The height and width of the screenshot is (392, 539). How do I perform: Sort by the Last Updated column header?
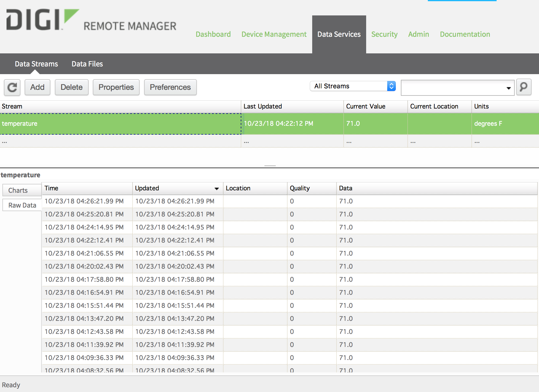click(x=292, y=106)
